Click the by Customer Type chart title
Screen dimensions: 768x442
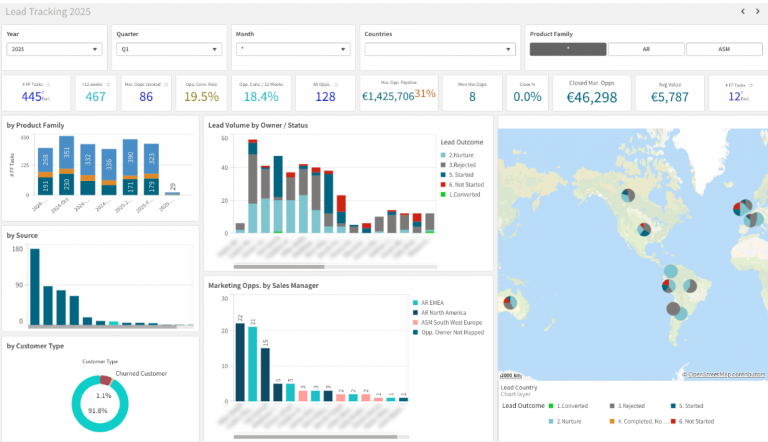pos(35,346)
